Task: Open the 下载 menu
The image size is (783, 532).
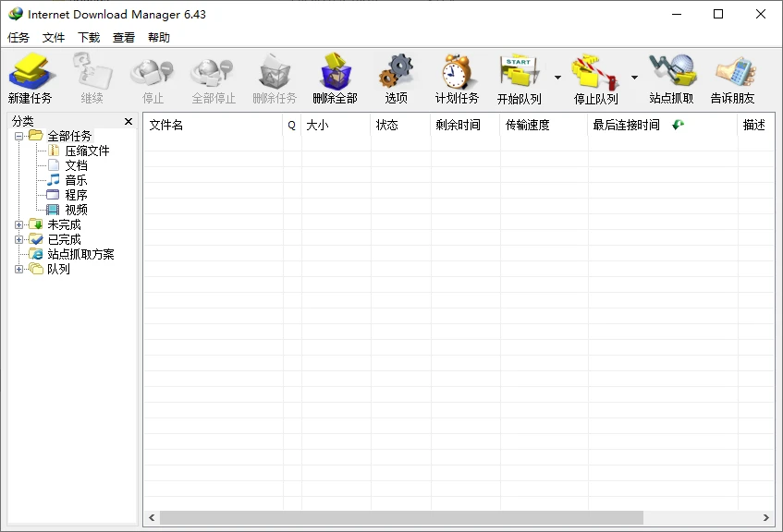Action: 89,38
